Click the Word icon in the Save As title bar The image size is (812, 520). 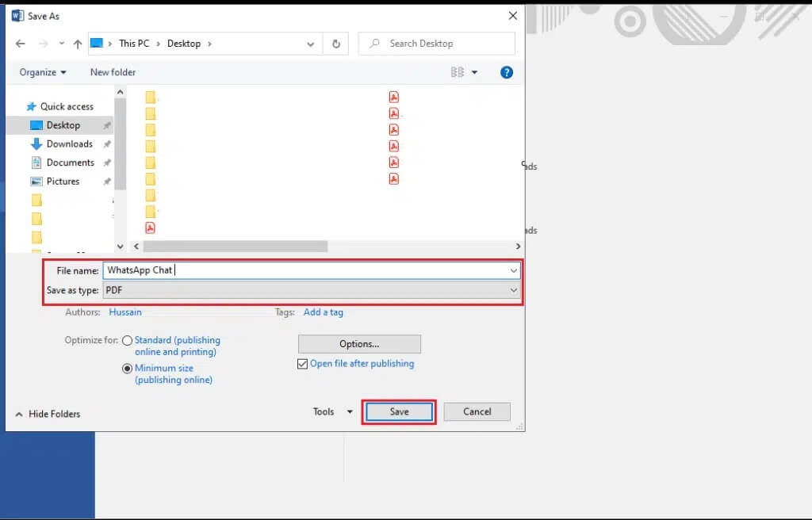click(17, 16)
